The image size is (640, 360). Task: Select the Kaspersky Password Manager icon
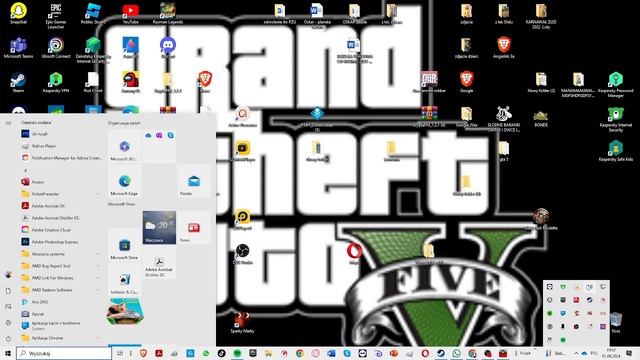616,84
